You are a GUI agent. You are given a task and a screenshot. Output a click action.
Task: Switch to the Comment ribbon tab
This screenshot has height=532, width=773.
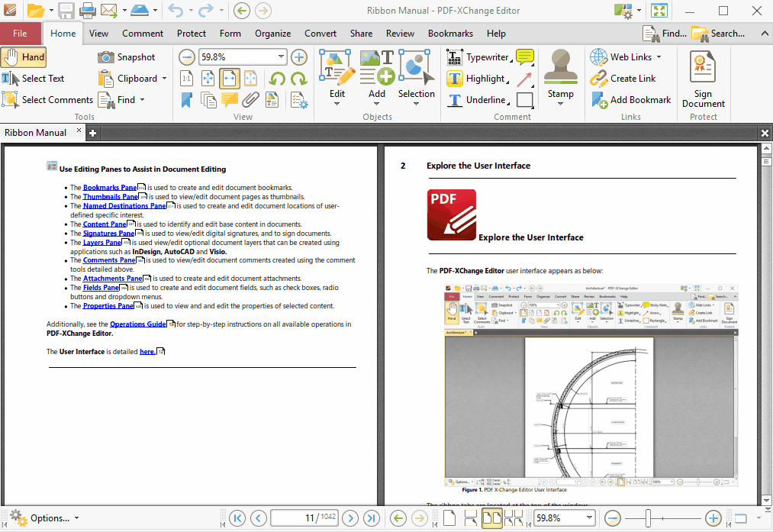pos(142,34)
